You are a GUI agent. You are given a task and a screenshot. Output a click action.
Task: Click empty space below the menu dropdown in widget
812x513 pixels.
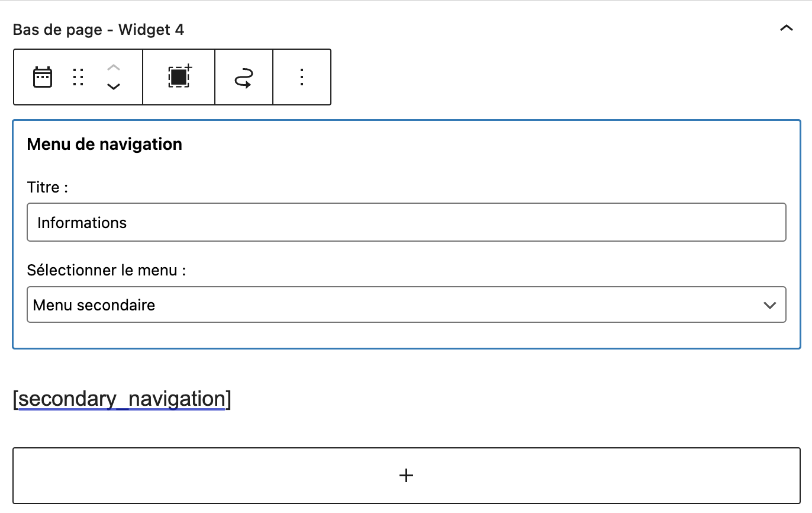pyautogui.click(x=406, y=335)
